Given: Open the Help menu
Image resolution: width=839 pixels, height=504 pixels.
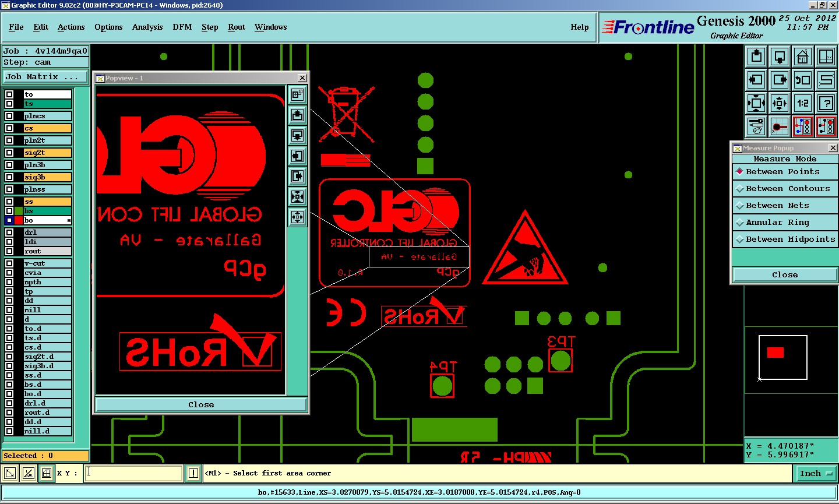Looking at the screenshot, I should click(x=580, y=27).
